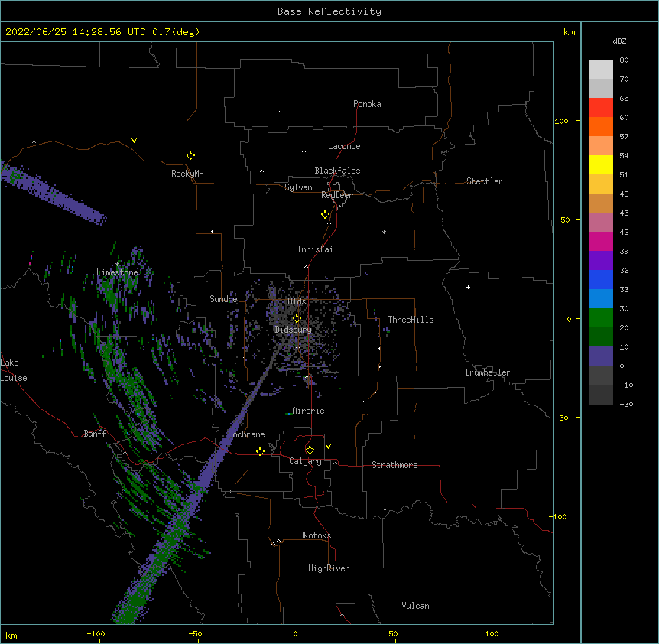Click the white caret marker just below Innisfail label
Image resolution: width=659 pixels, height=644 pixels.
(306, 266)
